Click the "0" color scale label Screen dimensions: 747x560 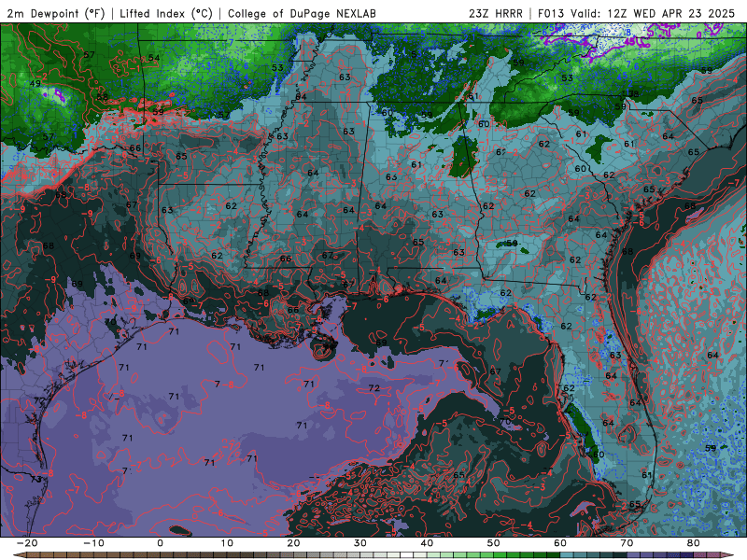pyautogui.click(x=160, y=543)
